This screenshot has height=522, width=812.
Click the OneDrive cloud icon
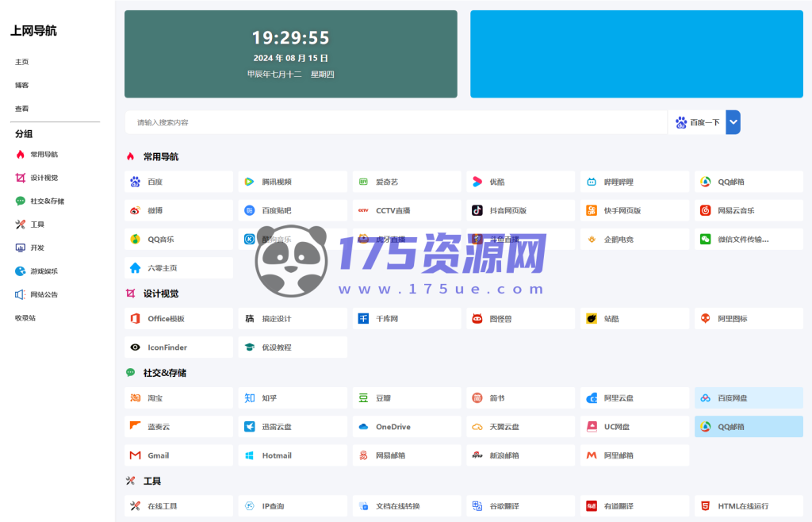(363, 427)
